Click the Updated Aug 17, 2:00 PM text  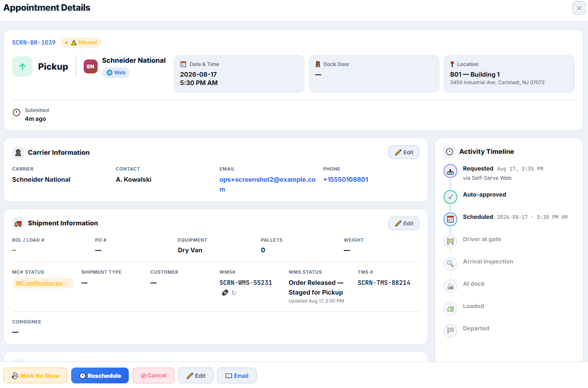tap(316, 301)
